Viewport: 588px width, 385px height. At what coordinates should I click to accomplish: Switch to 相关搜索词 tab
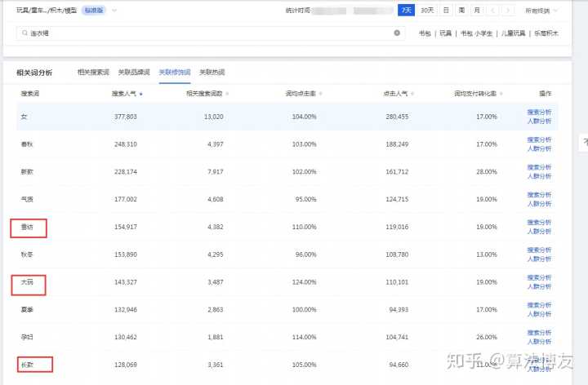92,73
